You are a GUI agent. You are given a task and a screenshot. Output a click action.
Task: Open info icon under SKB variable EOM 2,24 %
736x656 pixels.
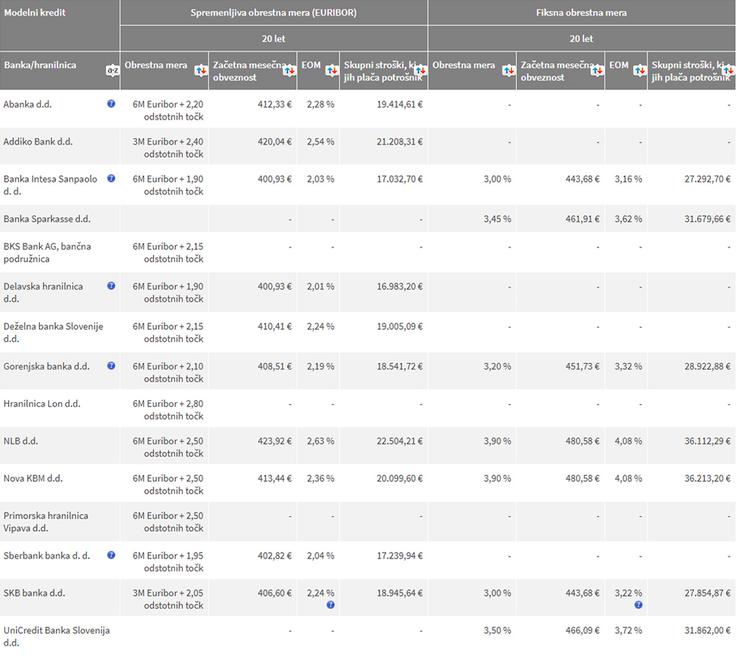click(330, 605)
